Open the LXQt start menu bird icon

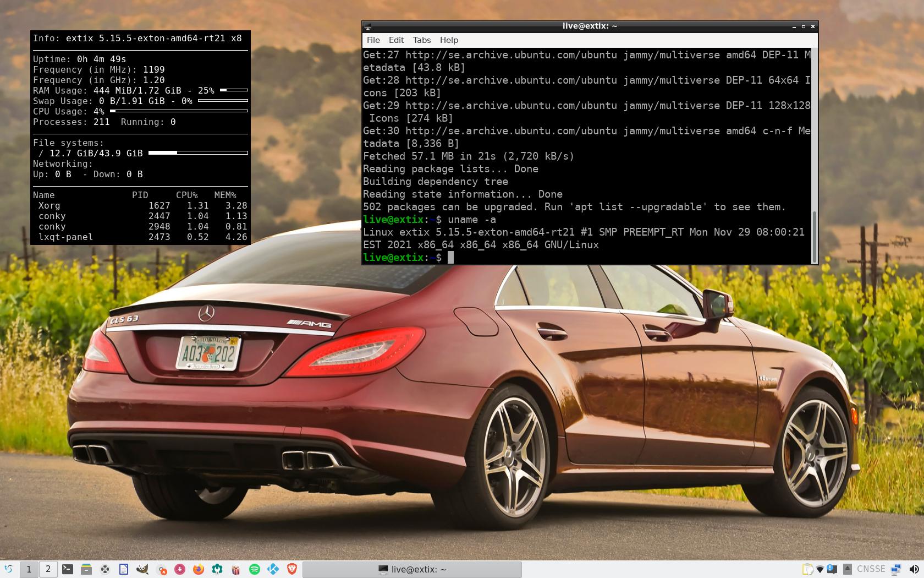pos(8,569)
